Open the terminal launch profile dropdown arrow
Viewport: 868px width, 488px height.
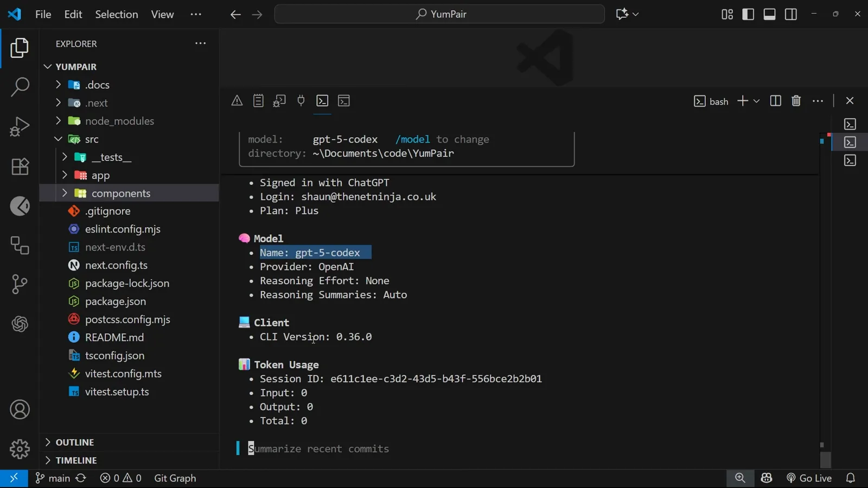tap(756, 101)
